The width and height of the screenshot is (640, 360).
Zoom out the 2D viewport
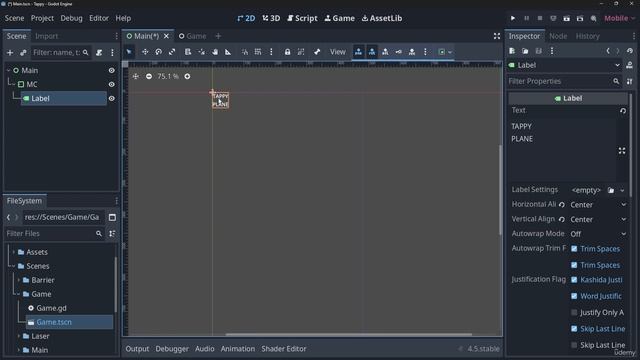[149, 76]
